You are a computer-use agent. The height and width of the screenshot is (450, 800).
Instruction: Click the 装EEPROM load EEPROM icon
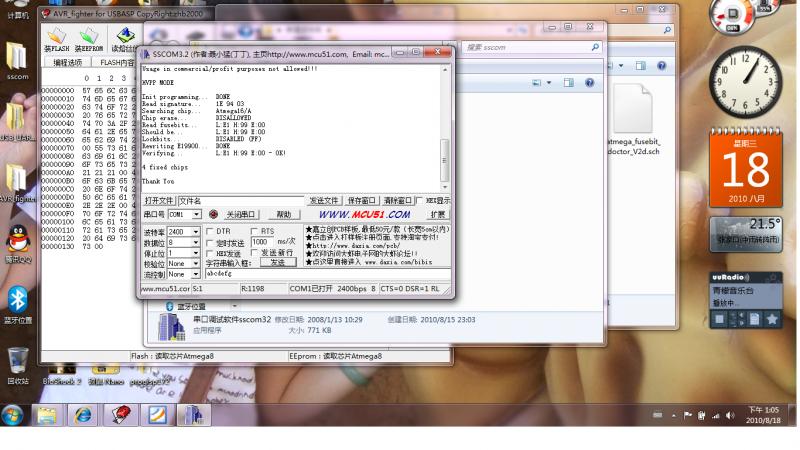click(89, 38)
